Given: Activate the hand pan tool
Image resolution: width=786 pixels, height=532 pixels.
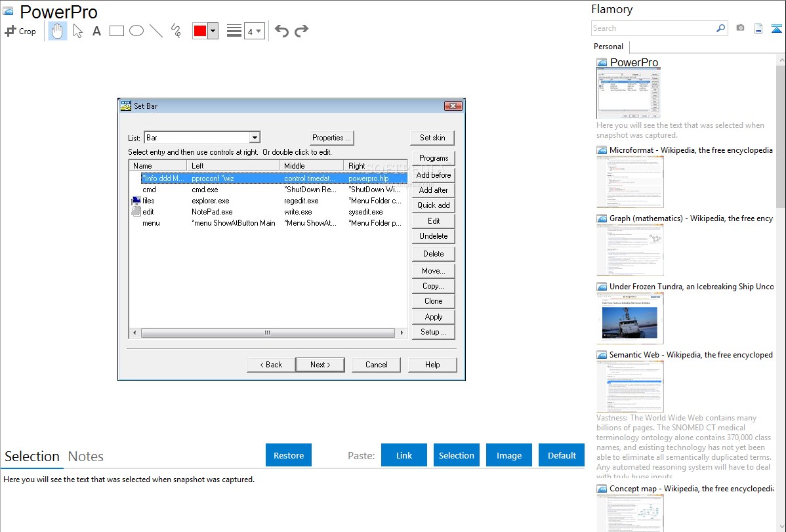Looking at the screenshot, I should [x=58, y=31].
